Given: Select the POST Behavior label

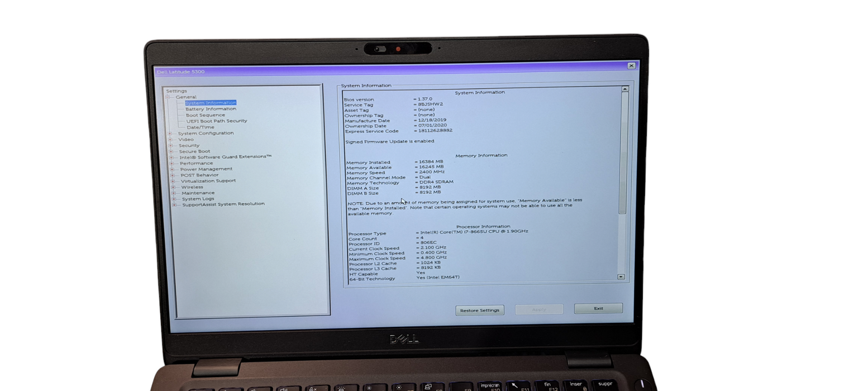Looking at the screenshot, I should (x=199, y=175).
